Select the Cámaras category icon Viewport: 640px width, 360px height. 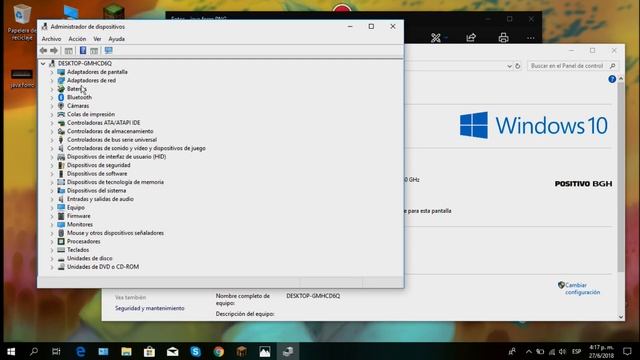(x=61, y=106)
